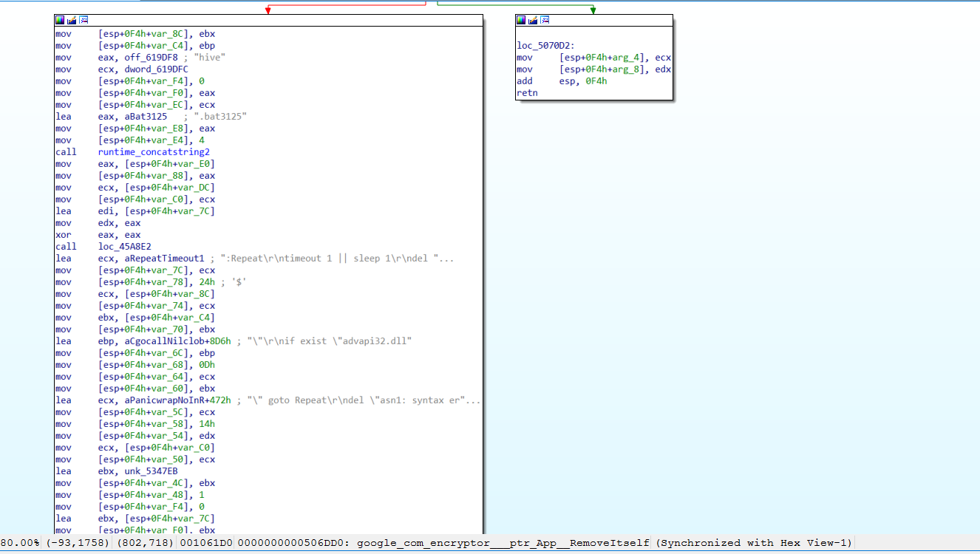Click the retn instruction in the small block
The width and height of the screenshot is (980, 554).
click(x=527, y=93)
